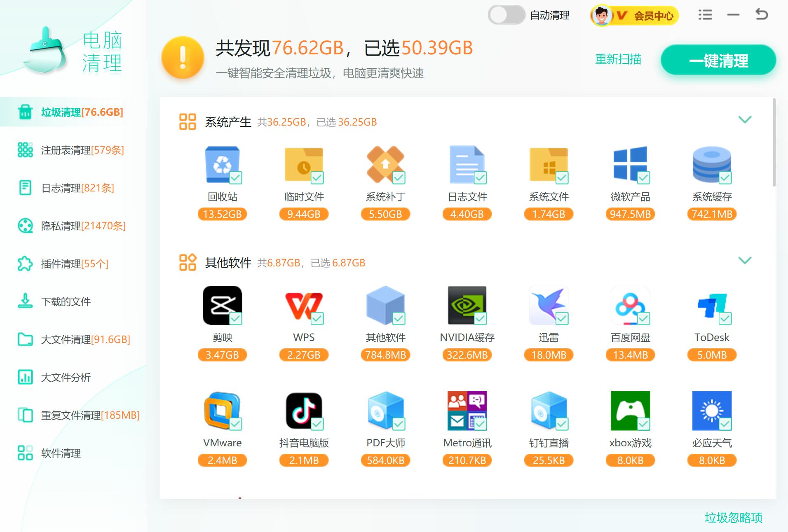Click the 其他软件 section title

coord(228,263)
